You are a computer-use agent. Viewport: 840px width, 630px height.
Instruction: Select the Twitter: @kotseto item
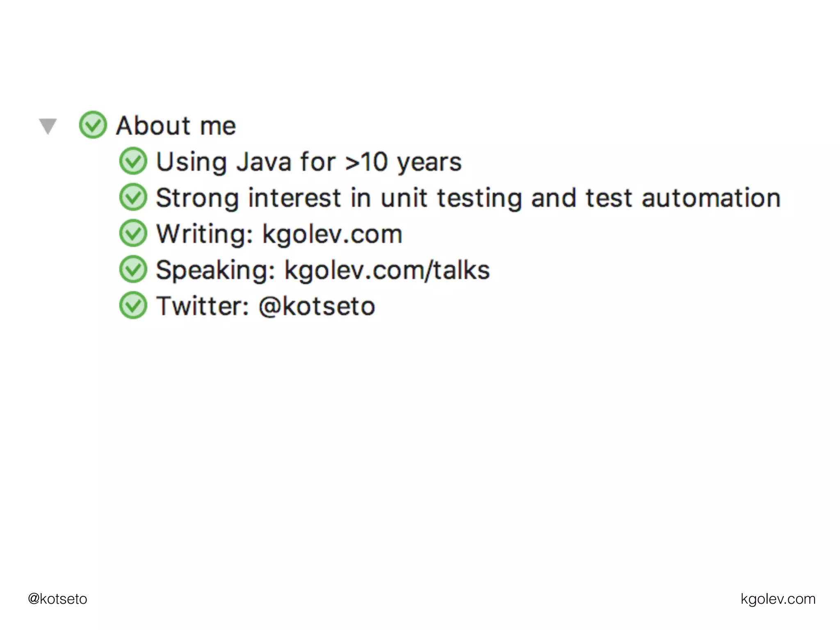[x=265, y=306]
